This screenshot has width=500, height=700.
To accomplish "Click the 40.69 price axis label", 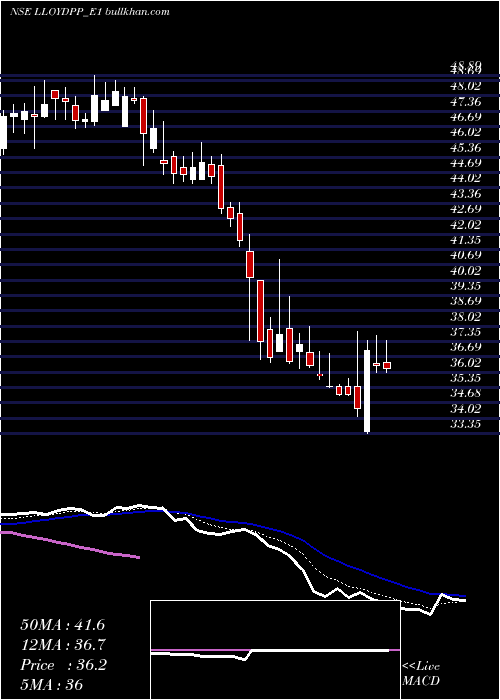I will click(x=466, y=255).
